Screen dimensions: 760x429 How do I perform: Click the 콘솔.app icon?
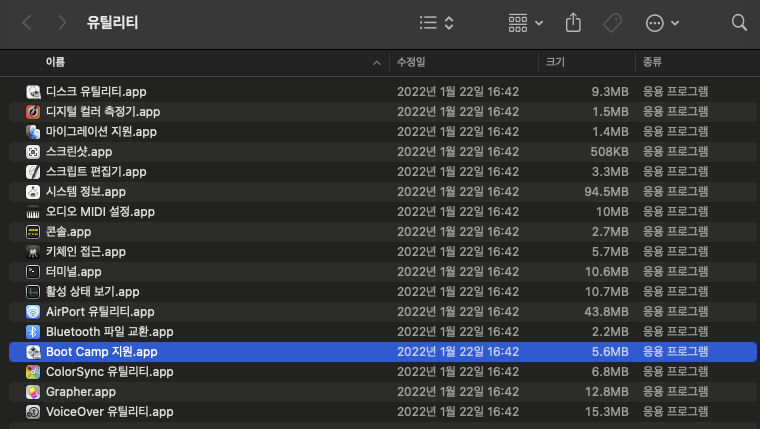tap(33, 232)
